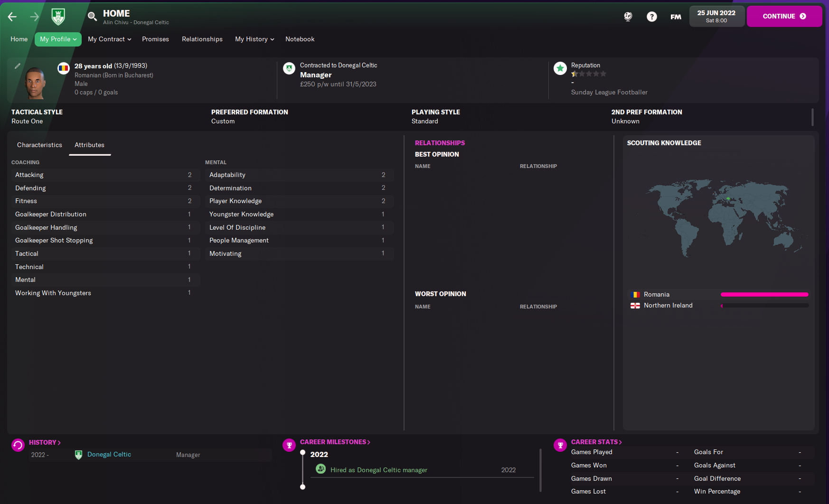Click the reputation star rating
Screen dimensions: 829x504
(589, 74)
